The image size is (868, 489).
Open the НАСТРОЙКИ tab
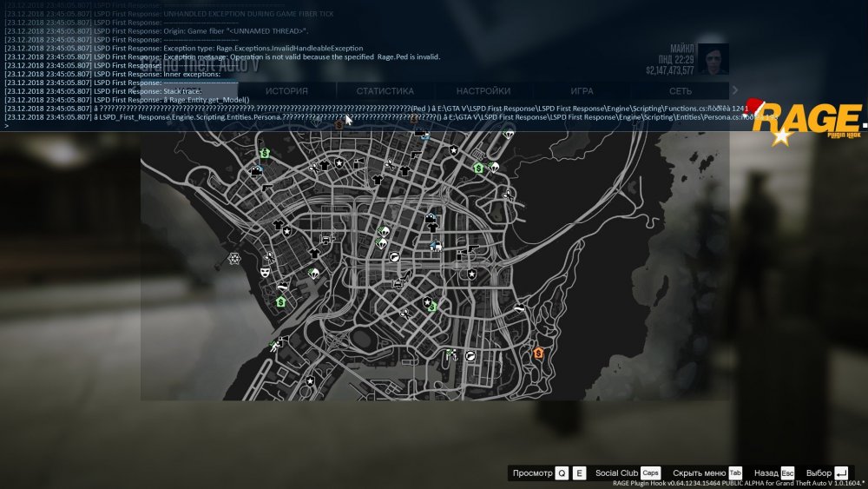coord(483,91)
